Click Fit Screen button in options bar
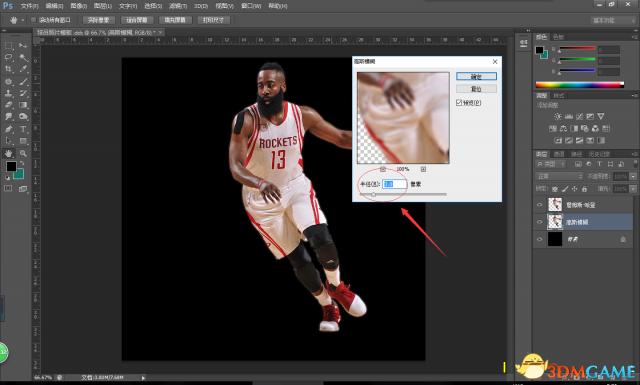The height and width of the screenshot is (385, 640). click(137, 20)
